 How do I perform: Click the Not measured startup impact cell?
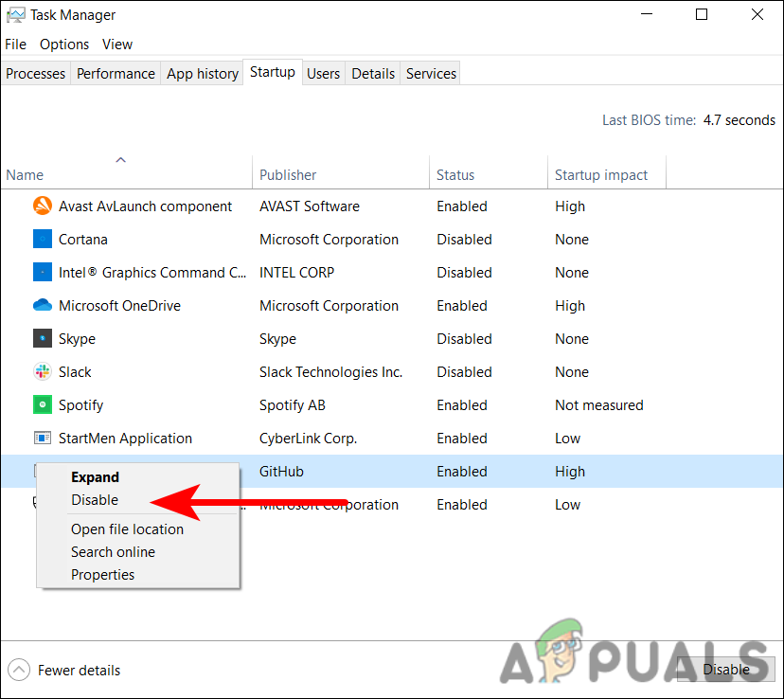tap(599, 405)
